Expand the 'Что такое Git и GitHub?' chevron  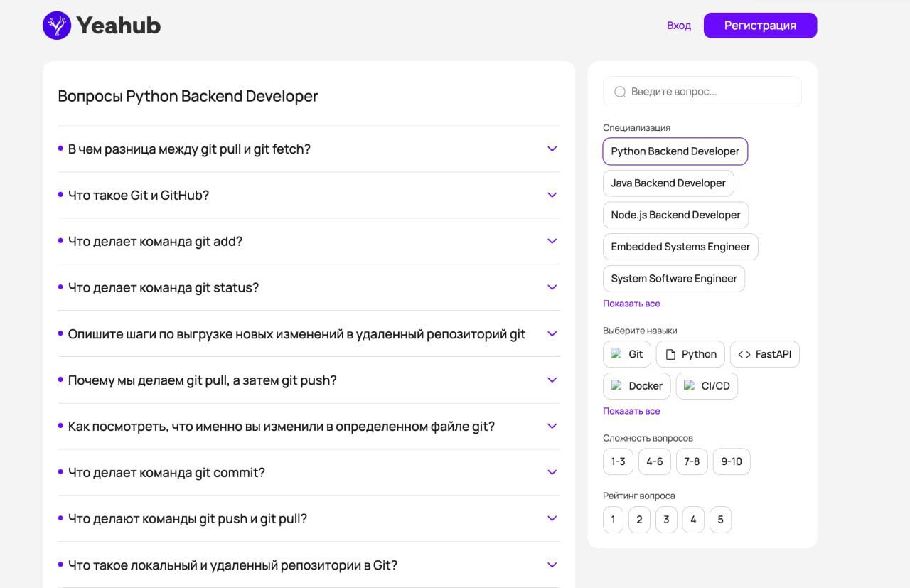coord(552,195)
